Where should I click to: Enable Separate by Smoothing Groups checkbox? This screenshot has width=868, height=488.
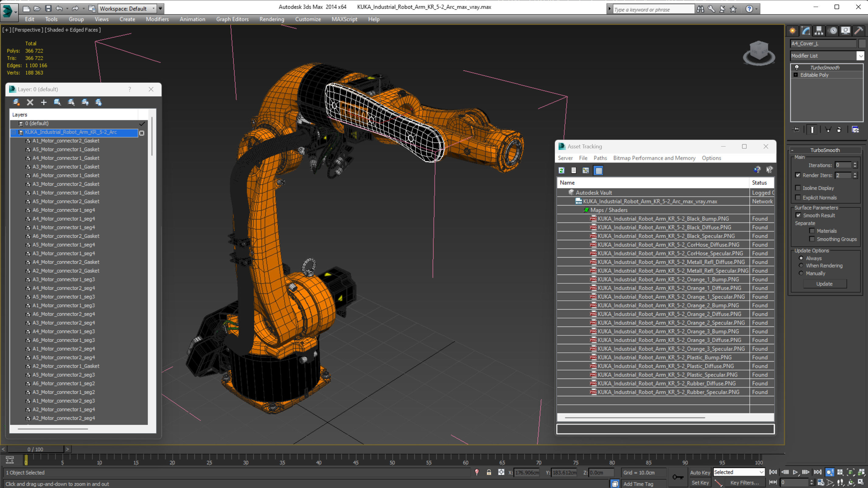[x=812, y=239]
